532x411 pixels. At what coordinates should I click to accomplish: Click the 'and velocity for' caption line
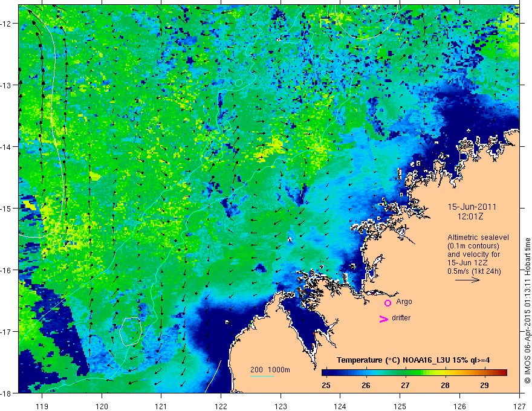click(473, 254)
